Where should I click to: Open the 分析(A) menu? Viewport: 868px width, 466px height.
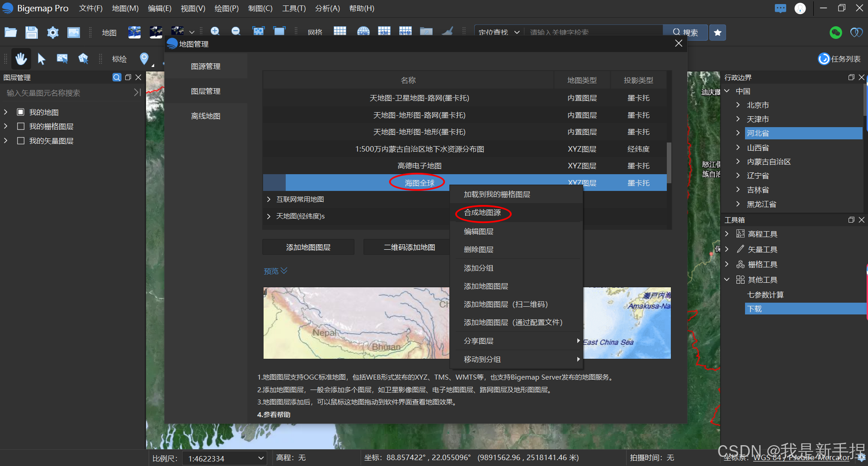click(x=327, y=9)
